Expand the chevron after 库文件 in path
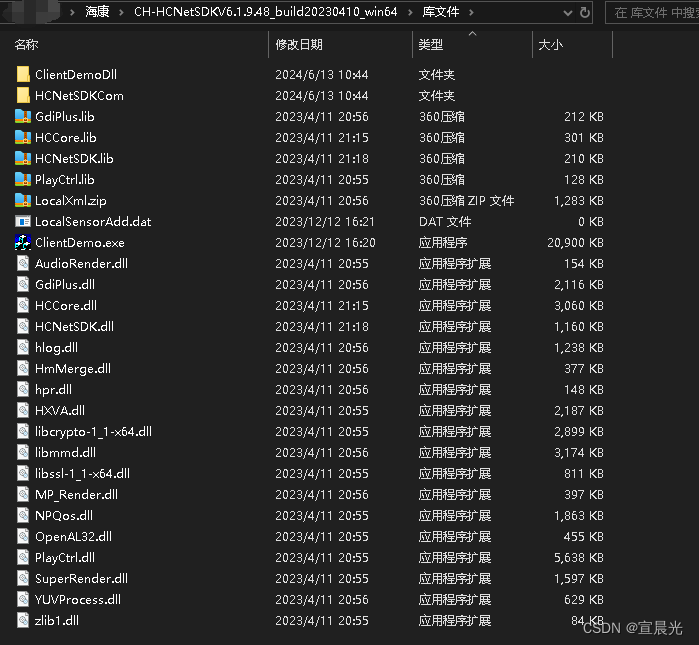This screenshot has width=699, height=645. [471, 12]
